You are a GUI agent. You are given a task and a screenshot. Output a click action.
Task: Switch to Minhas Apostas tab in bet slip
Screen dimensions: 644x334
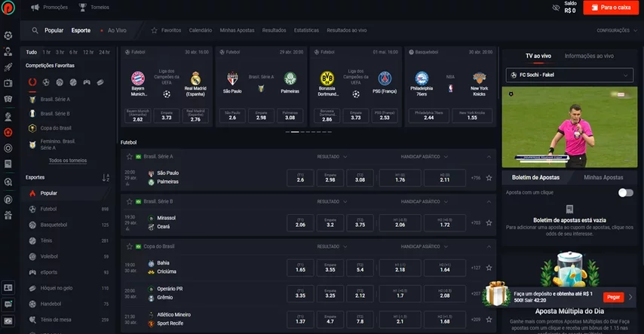tap(603, 177)
